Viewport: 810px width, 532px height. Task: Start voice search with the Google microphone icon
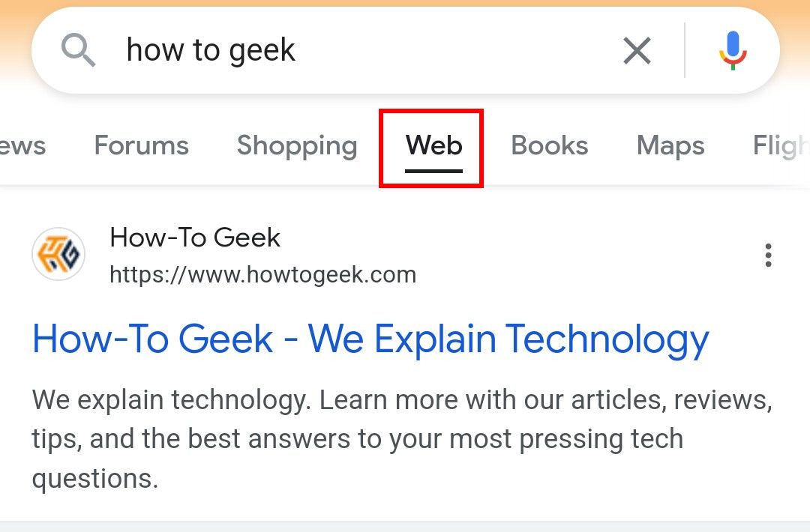[x=733, y=50]
